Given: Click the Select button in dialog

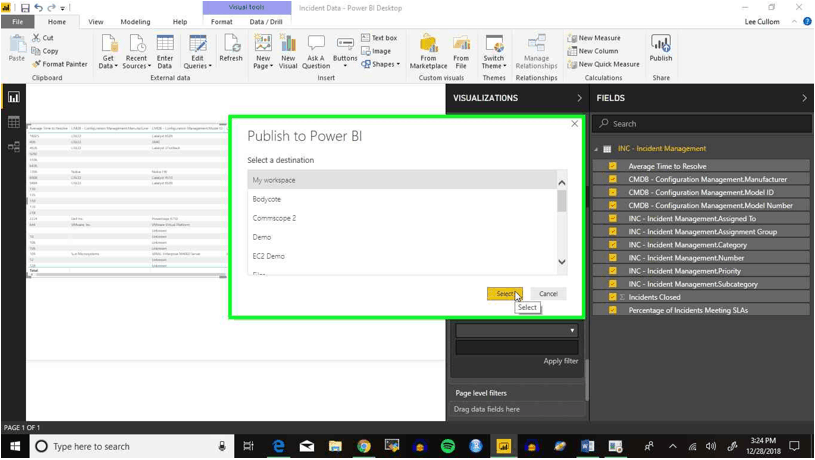Looking at the screenshot, I should click(x=505, y=294).
